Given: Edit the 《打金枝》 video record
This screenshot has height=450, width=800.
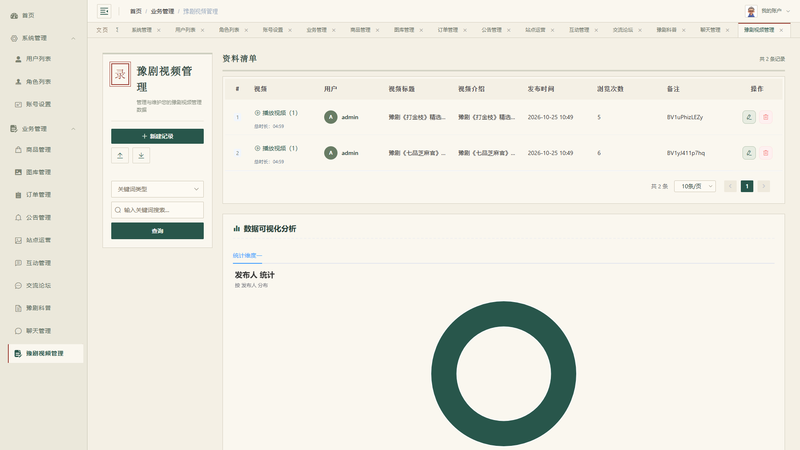Looking at the screenshot, I should coord(749,117).
